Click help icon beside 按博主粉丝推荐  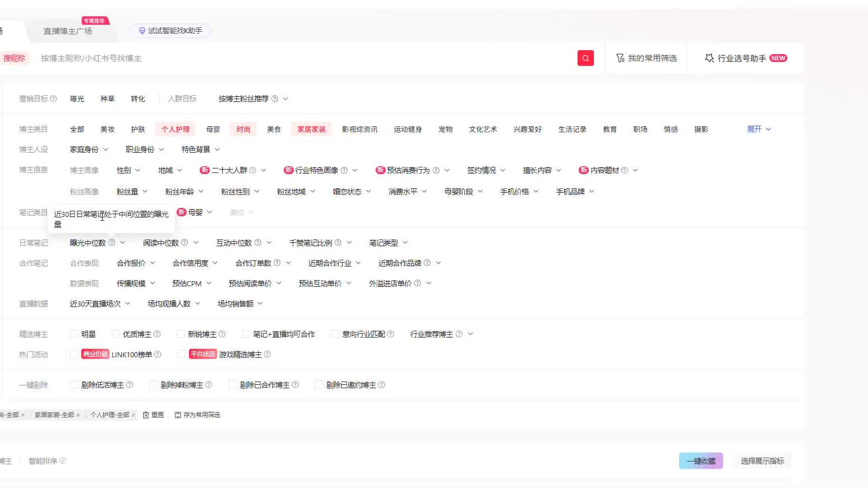[275, 99]
